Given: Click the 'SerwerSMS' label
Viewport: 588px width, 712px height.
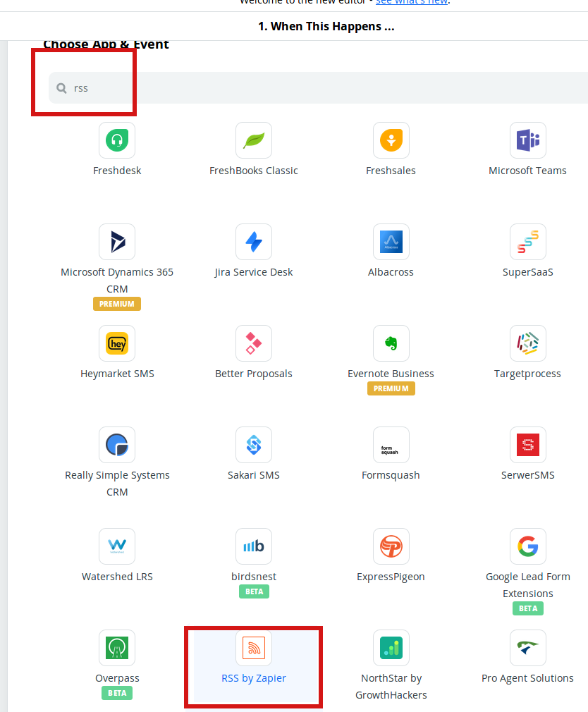Looking at the screenshot, I should (x=527, y=475).
